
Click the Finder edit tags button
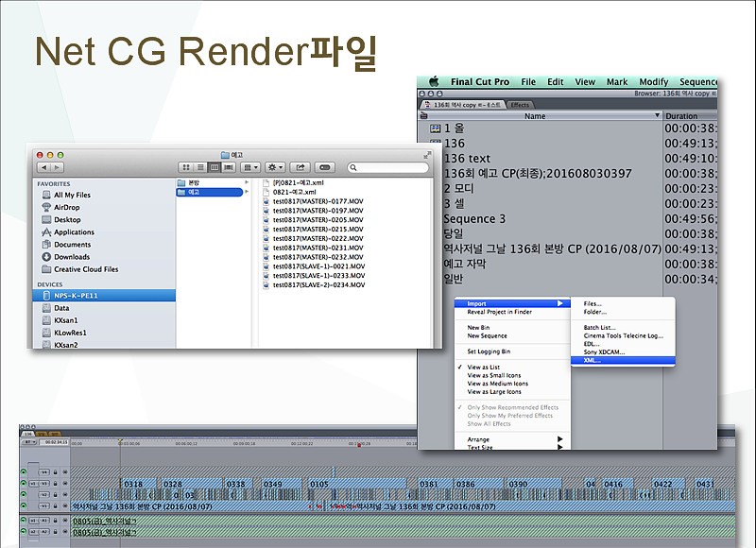[x=325, y=167]
